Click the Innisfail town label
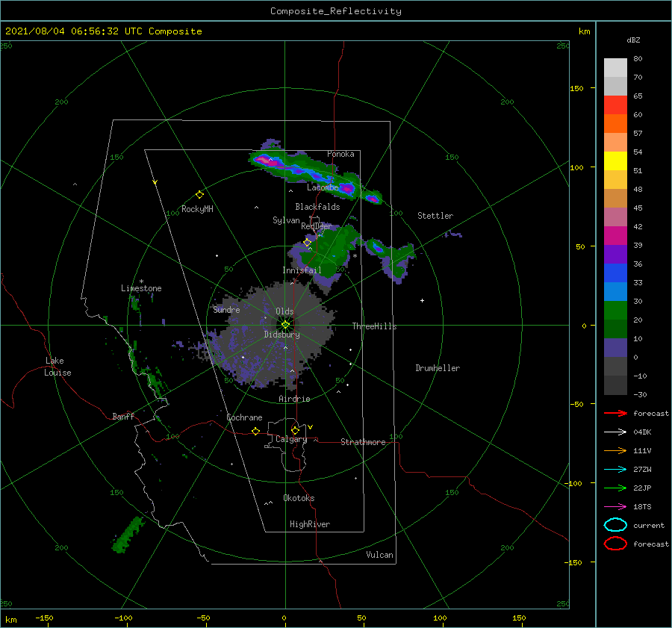Viewport: 672px width, 628px height. coord(302,270)
